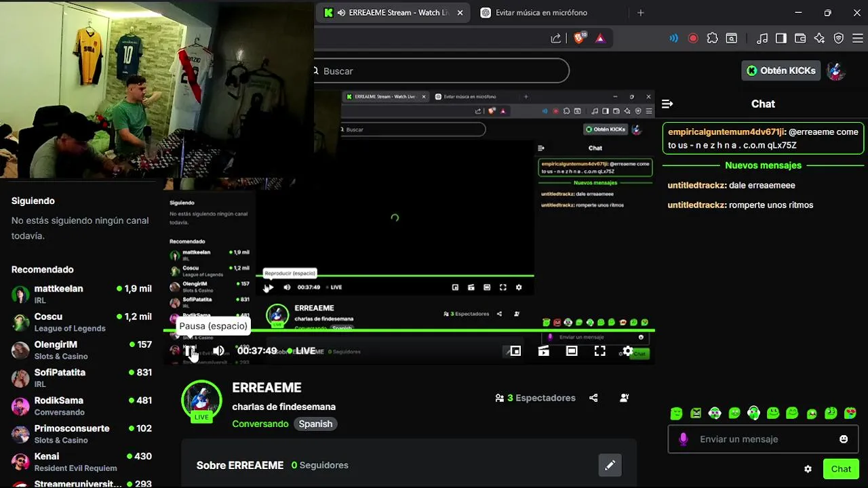
Task: Open picture-in-picture mode in player controls
Action: pyautogui.click(x=515, y=351)
